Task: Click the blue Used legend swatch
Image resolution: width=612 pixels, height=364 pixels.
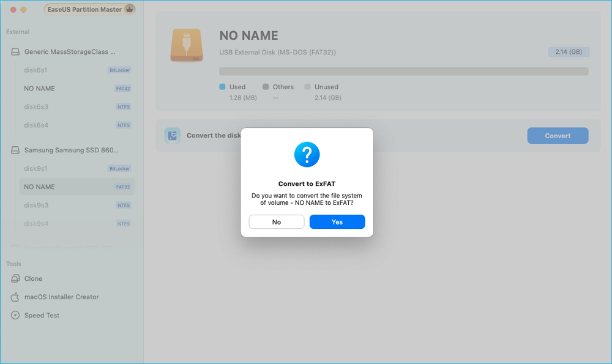Action: (222, 87)
